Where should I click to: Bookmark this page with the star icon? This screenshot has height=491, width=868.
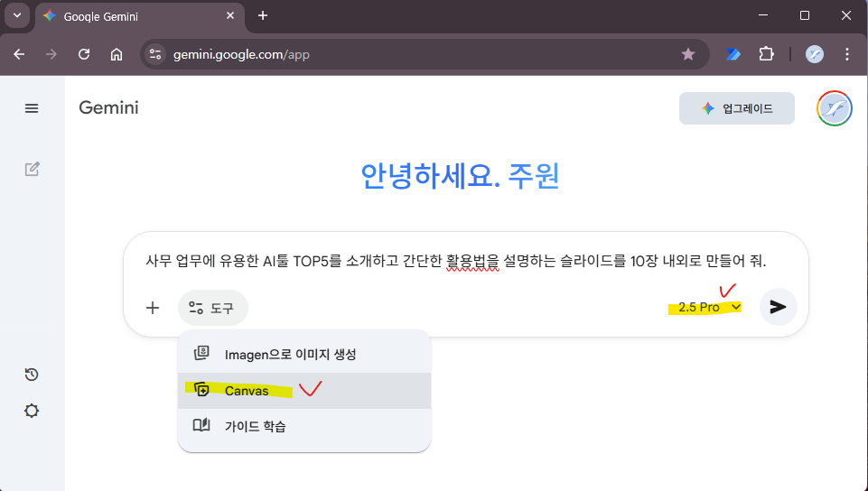(x=688, y=54)
